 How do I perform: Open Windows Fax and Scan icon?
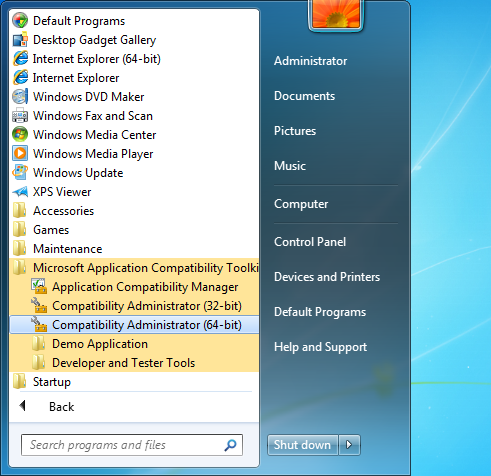pos(20,116)
